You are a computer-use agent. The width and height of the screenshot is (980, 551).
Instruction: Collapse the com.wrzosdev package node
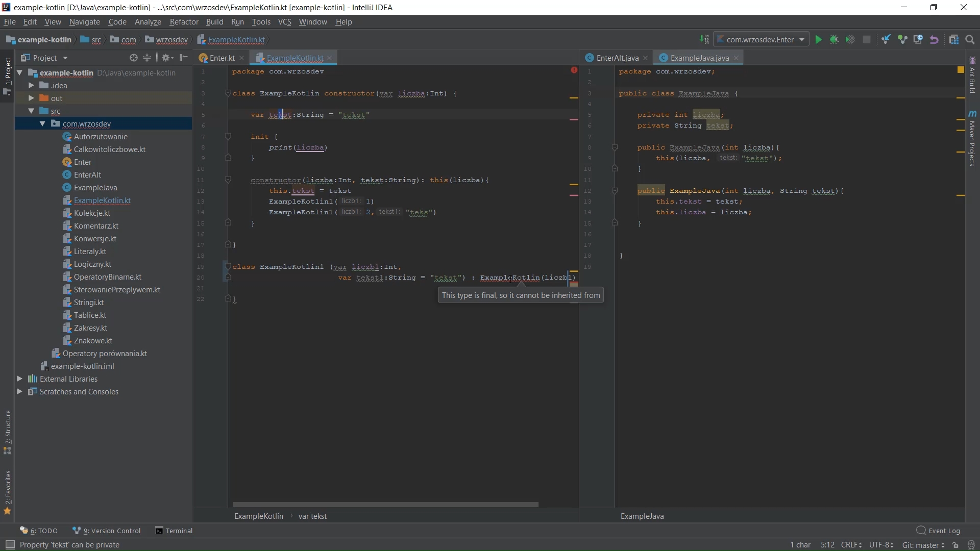click(x=42, y=123)
